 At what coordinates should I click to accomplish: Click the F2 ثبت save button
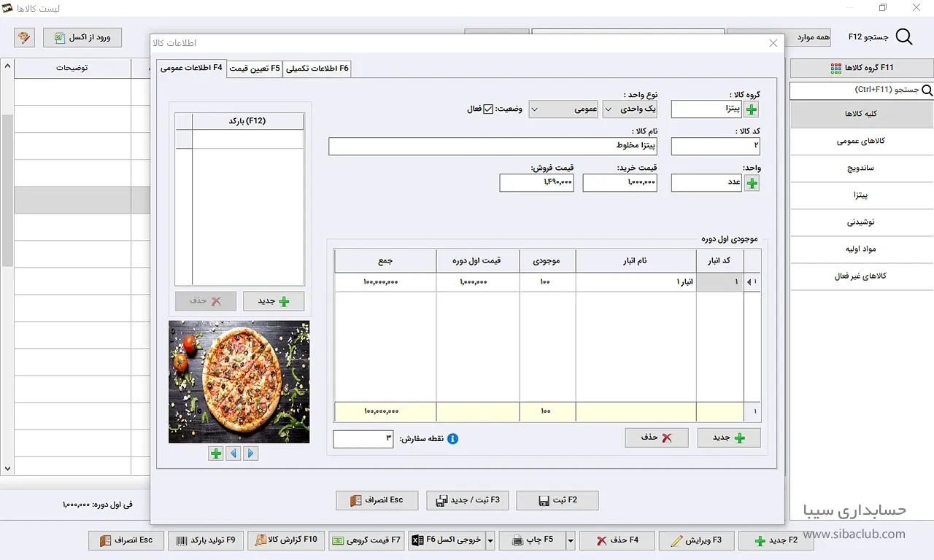(x=557, y=500)
